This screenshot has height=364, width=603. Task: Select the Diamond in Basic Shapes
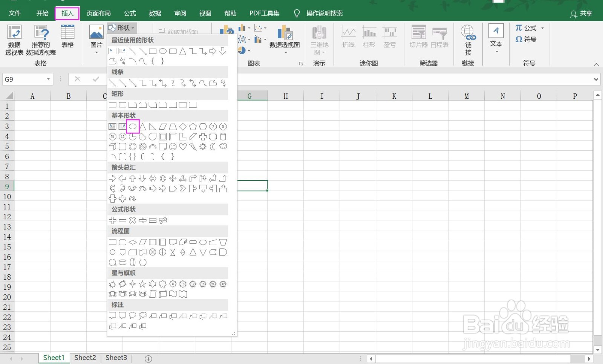tap(183, 127)
